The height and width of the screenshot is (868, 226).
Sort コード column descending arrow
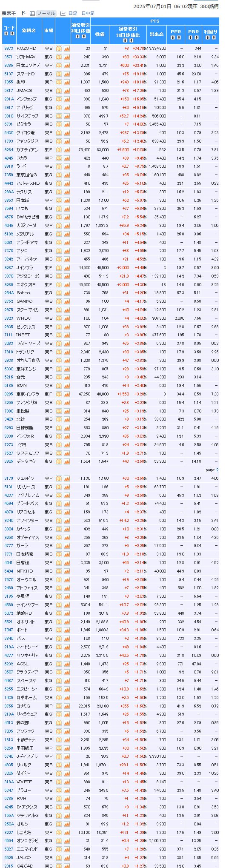12,33
